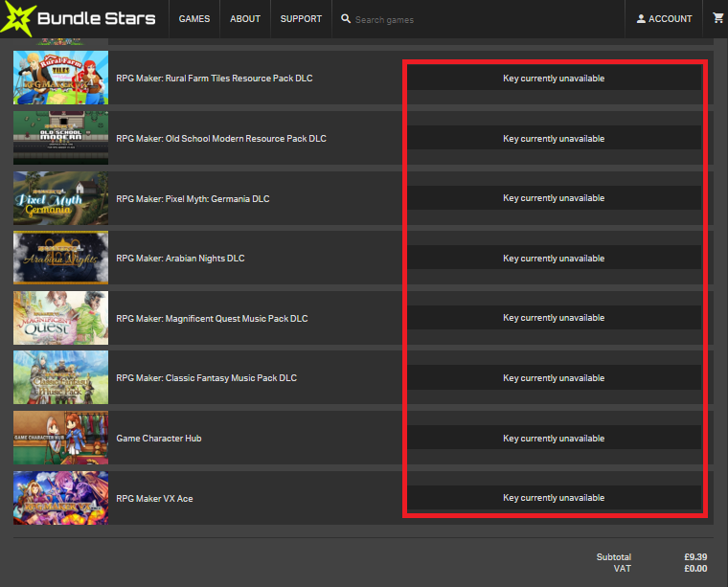Click Rural Farm Tiles thumbnail
728x587 pixels.
click(60, 79)
